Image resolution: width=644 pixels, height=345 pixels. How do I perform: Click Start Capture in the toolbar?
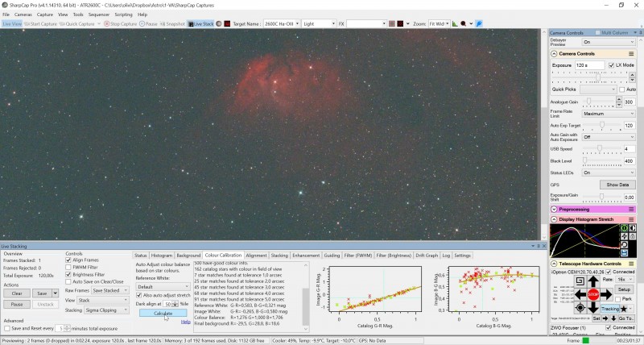click(x=41, y=24)
